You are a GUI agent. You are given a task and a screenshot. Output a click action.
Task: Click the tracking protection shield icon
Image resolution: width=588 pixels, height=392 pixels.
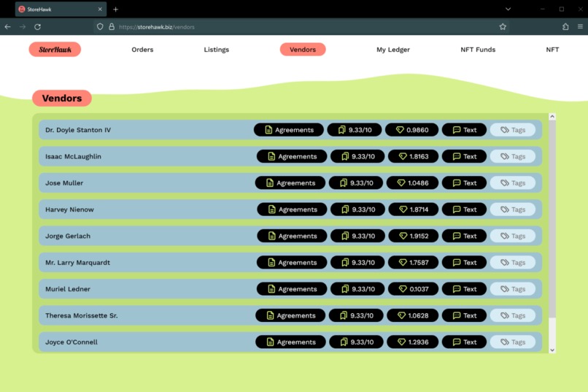click(100, 26)
